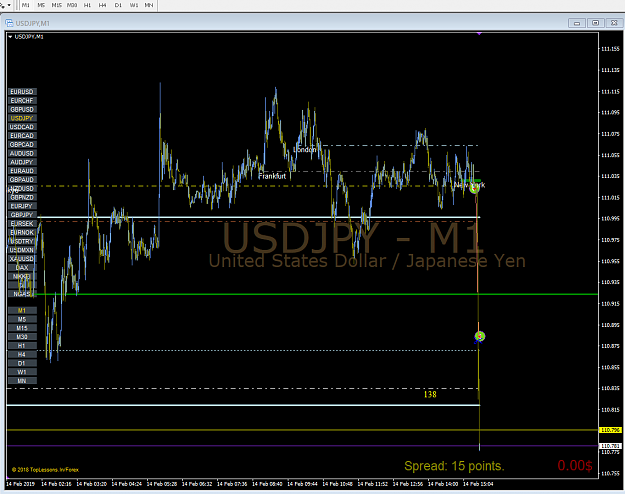Screen dimensions: 625x494
Task: Switch chart to GBPUSD symbol button
Action: pyautogui.click(x=22, y=109)
